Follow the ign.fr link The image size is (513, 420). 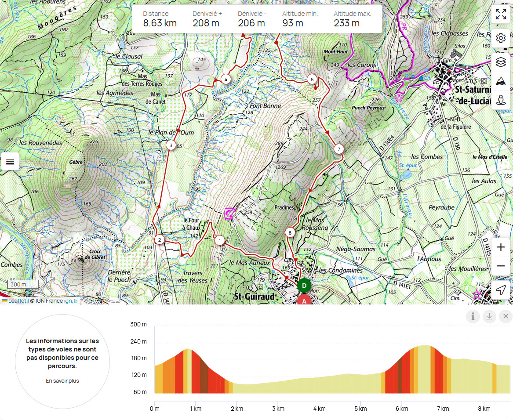(x=70, y=301)
